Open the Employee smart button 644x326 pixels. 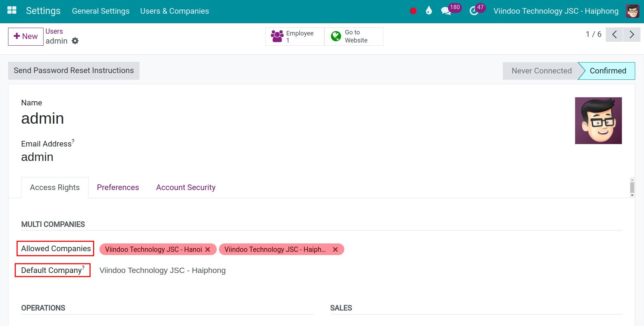click(295, 37)
